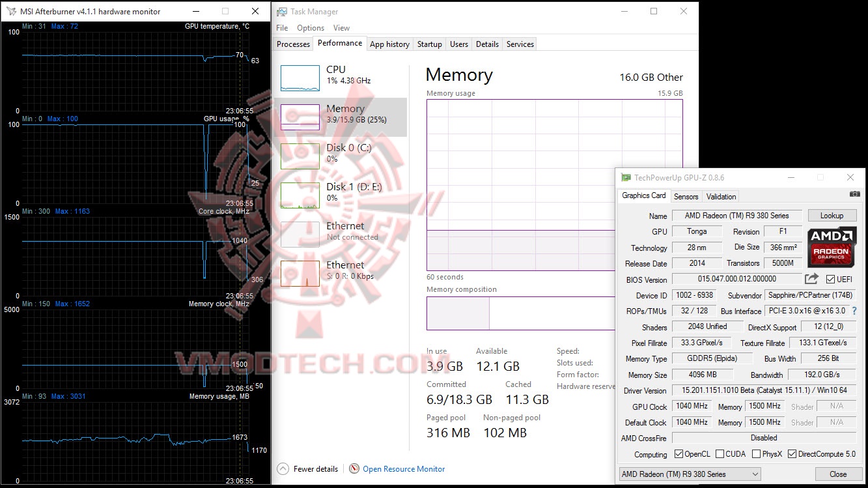Open the Options menu in Task Manager

[311, 27]
